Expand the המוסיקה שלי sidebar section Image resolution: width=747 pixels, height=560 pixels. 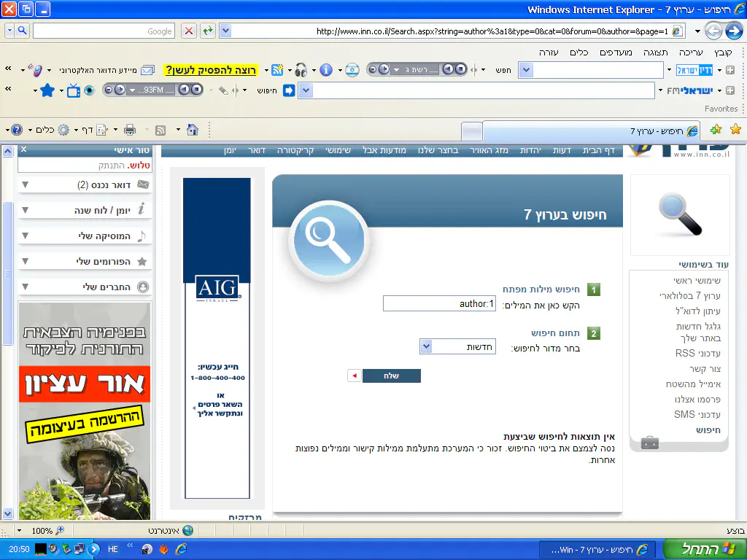point(26,236)
